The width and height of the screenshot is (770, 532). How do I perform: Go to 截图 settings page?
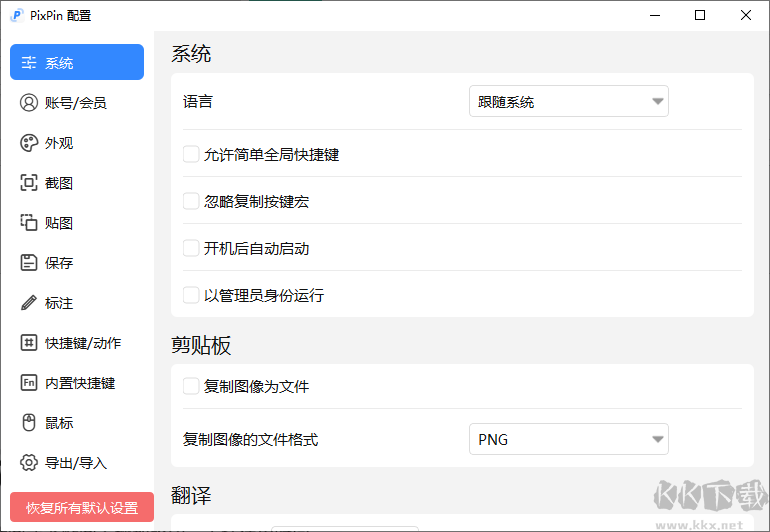click(x=77, y=183)
